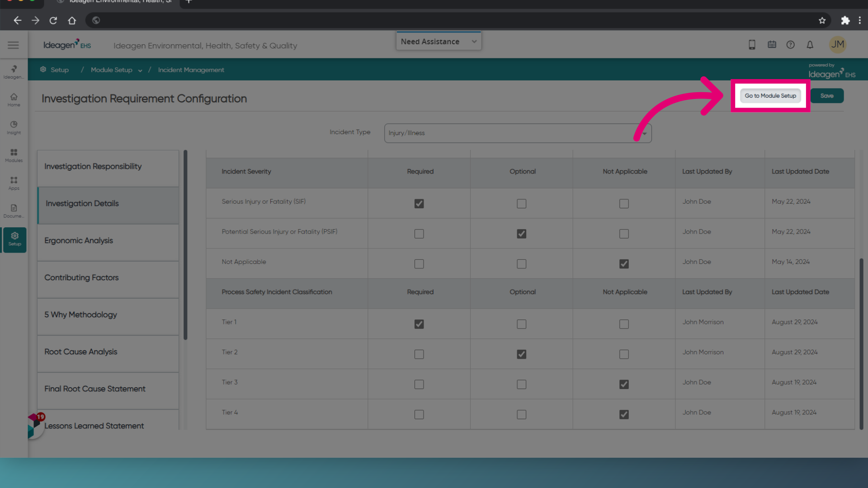Click browser forward arrow
The height and width of the screenshot is (488, 868).
35,20
